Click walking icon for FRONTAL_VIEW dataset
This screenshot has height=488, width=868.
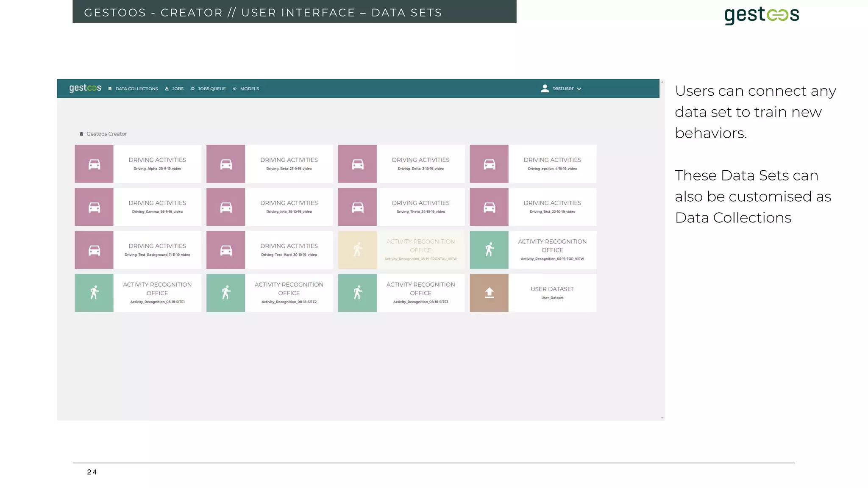tap(357, 250)
